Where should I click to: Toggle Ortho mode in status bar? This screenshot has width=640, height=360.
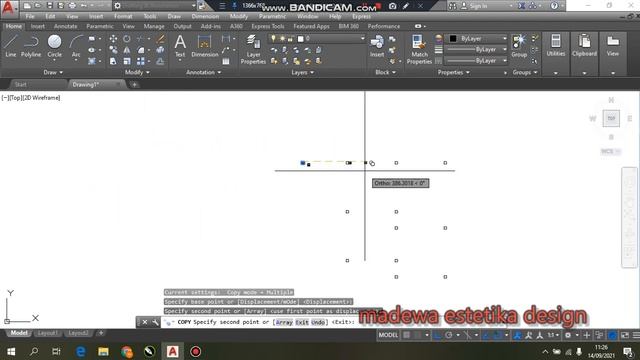coord(437,335)
